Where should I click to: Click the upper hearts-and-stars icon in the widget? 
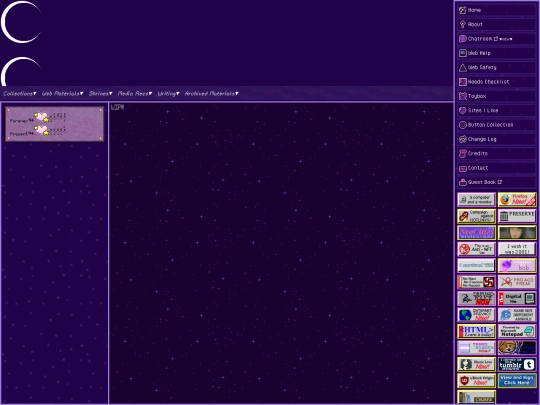click(42, 117)
